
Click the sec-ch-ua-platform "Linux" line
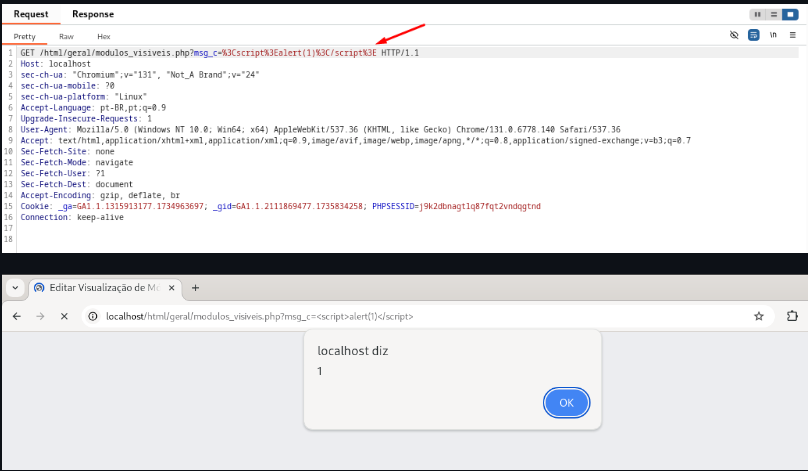[83, 97]
